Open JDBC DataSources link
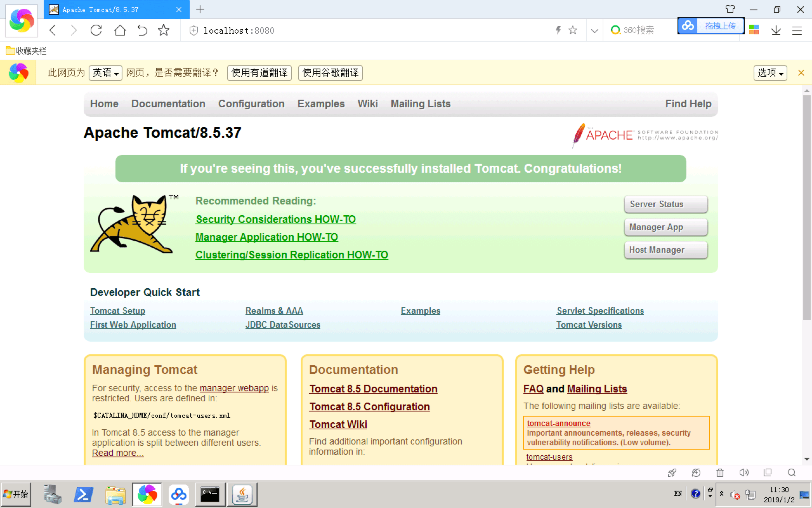The width and height of the screenshot is (812, 508). 283,325
